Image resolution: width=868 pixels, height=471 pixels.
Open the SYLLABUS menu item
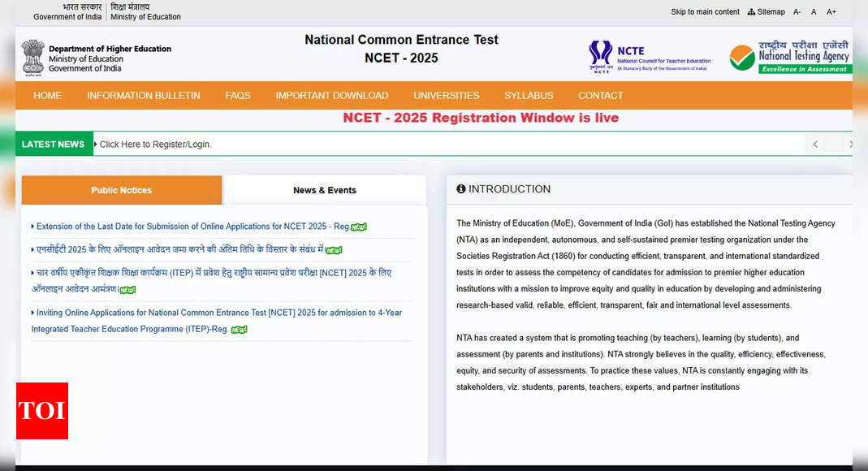coord(529,95)
